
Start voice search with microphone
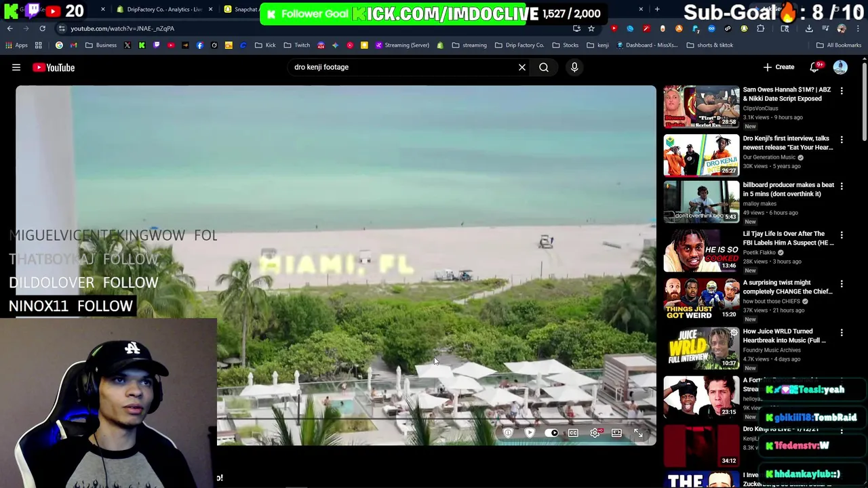[x=574, y=67]
